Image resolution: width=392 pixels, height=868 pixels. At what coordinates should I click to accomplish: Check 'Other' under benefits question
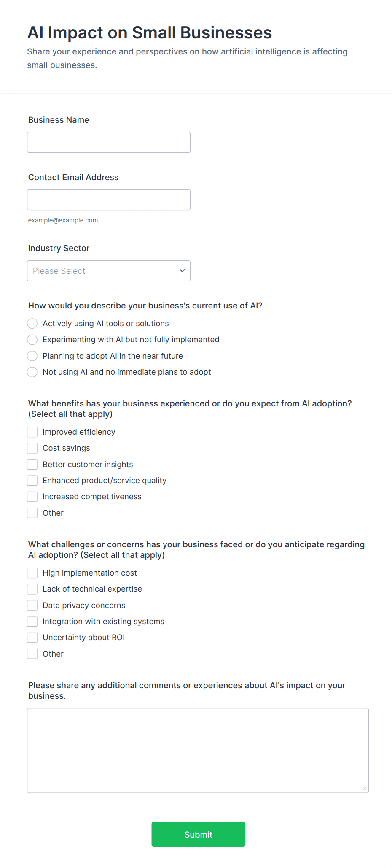[x=32, y=513]
